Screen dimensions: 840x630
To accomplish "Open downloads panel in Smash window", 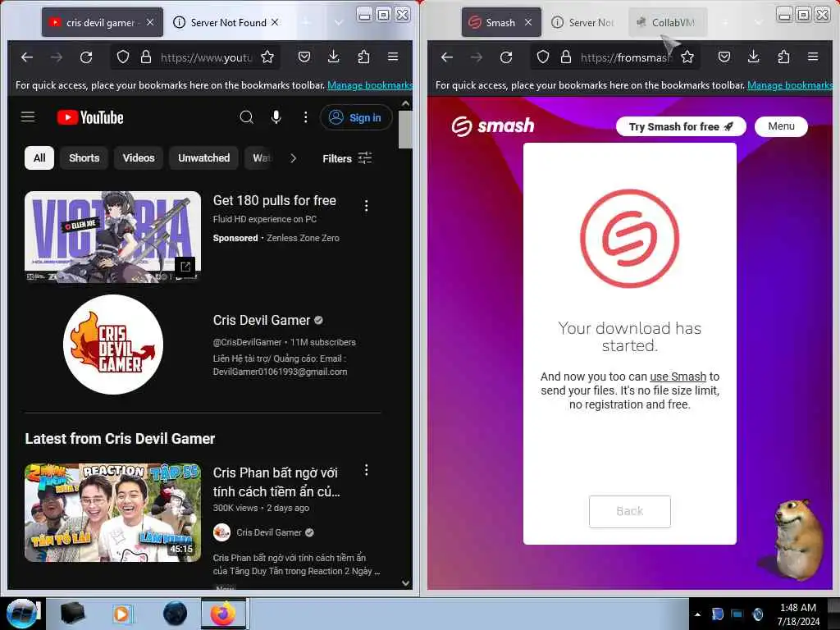I will click(753, 57).
